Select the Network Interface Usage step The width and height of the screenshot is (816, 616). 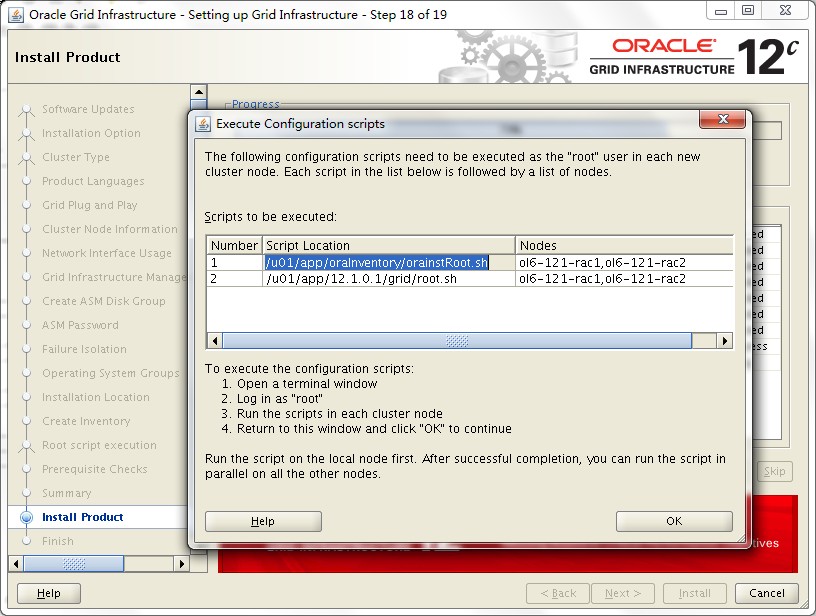tap(107, 253)
